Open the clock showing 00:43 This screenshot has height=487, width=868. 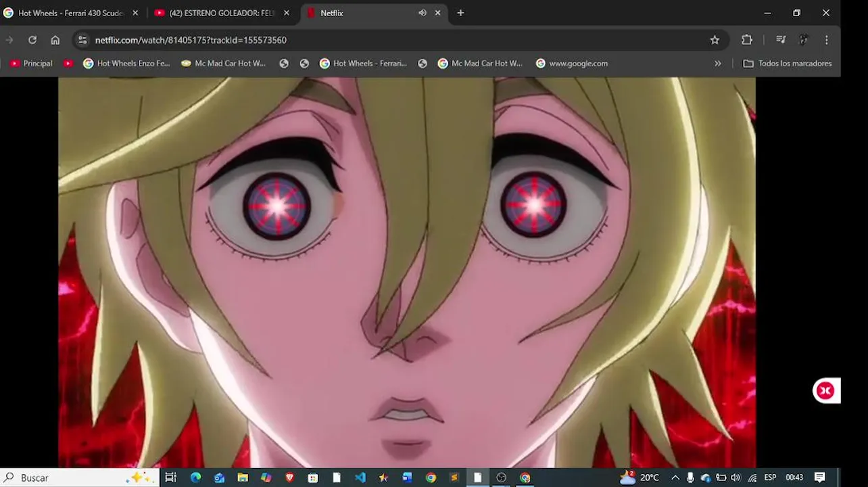794,478
